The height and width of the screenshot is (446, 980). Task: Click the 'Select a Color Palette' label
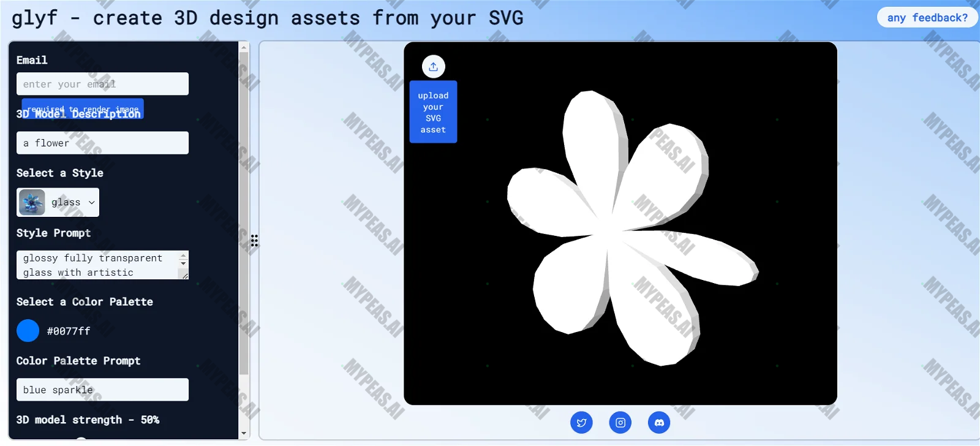85,301
